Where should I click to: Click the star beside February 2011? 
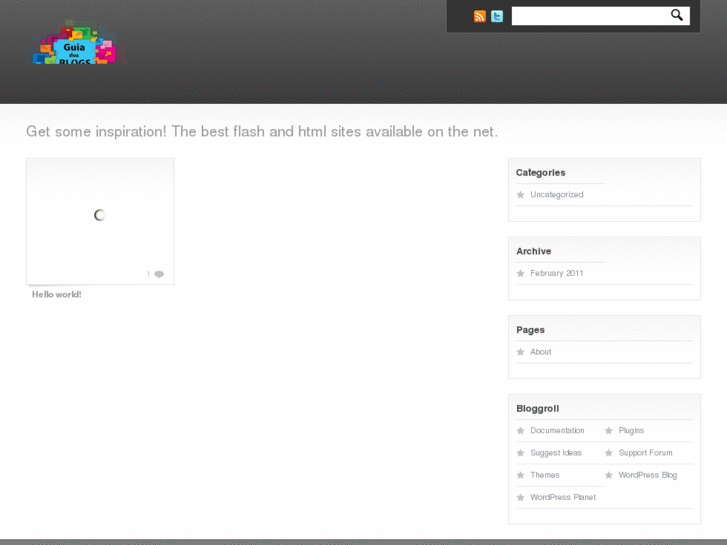tap(521, 273)
